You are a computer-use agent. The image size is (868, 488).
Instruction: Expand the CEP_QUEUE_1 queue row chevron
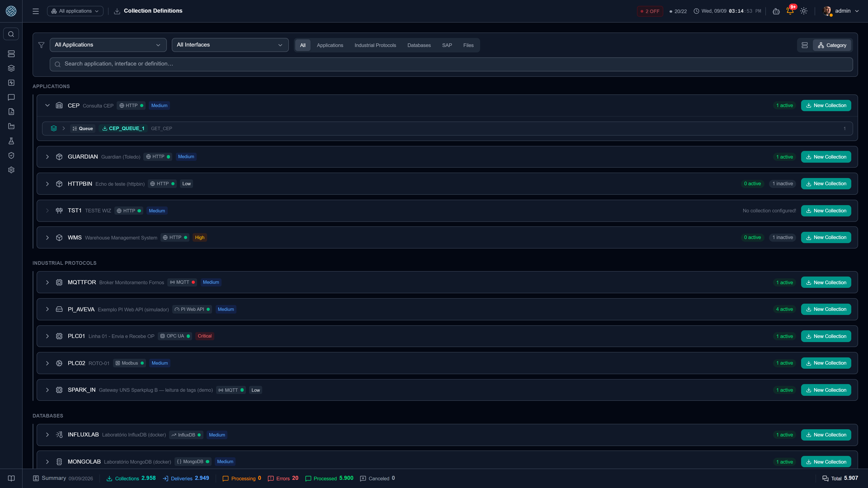click(x=64, y=129)
